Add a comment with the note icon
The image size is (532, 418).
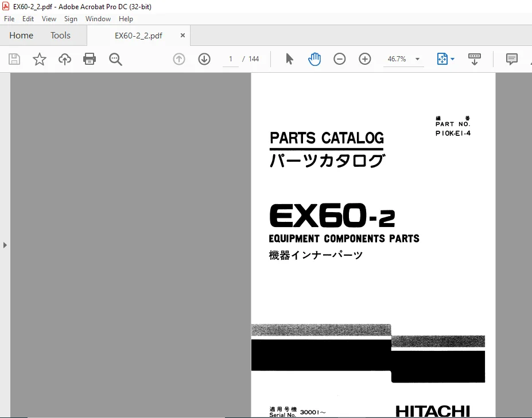point(512,59)
